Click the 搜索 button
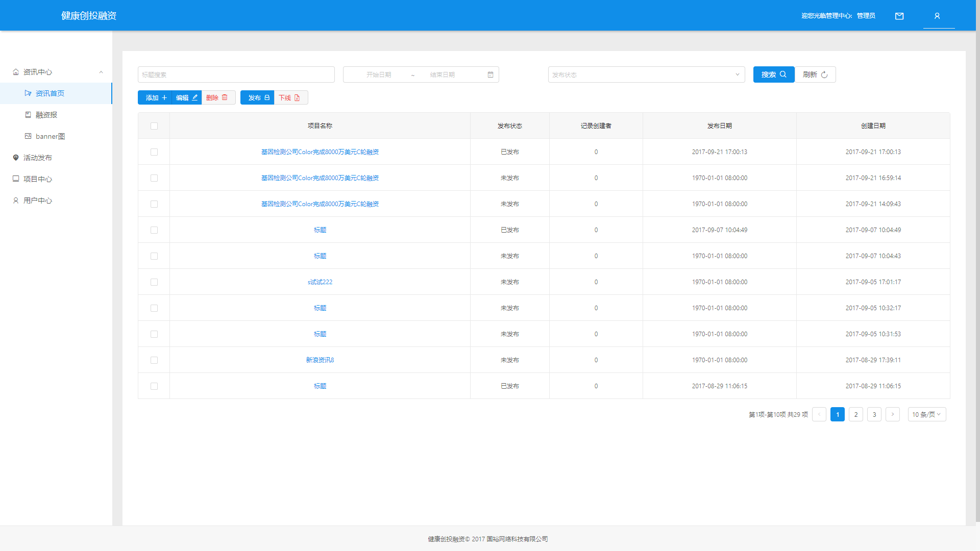This screenshot has height=551, width=980. pos(774,74)
